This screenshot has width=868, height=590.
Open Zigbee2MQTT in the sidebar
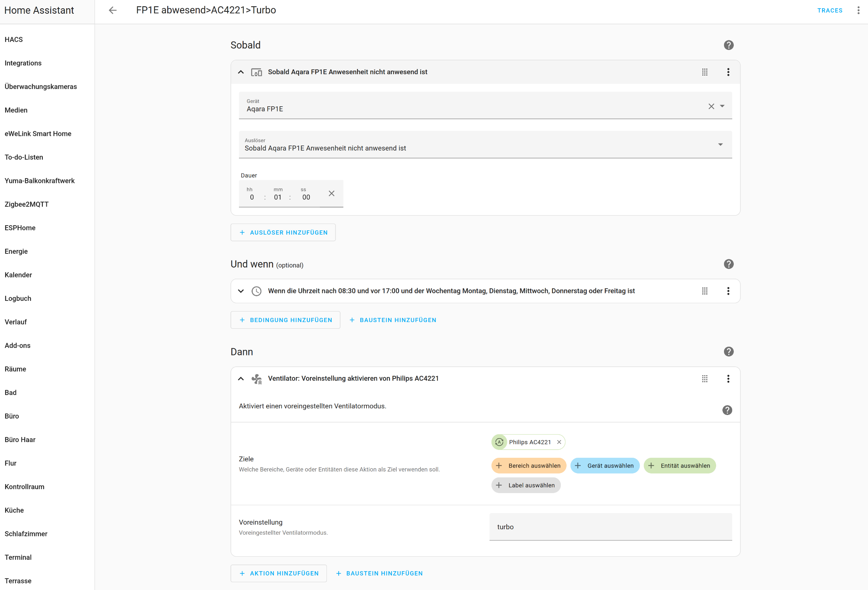point(27,204)
